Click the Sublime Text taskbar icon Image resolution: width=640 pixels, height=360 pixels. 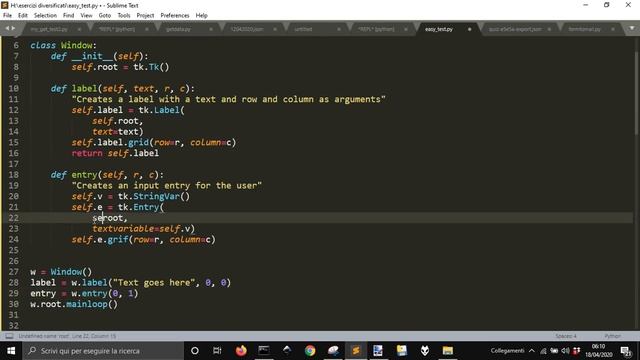[x=356, y=351]
